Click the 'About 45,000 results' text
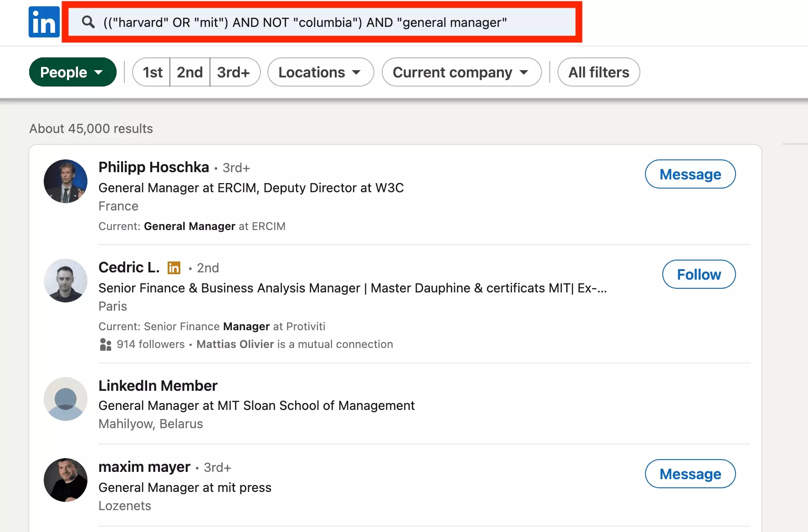The image size is (808, 532). [91, 128]
